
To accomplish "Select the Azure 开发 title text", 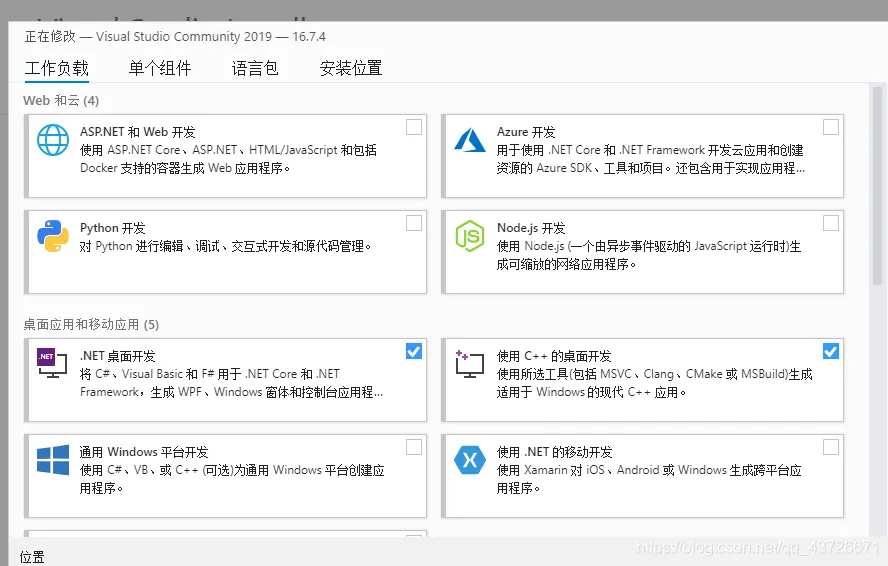I will 526,132.
